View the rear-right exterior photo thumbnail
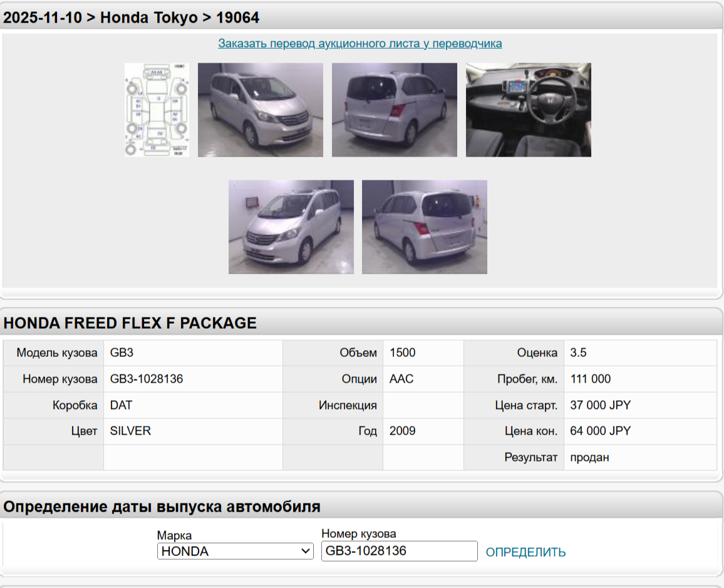724x588 pixels. 395,110
